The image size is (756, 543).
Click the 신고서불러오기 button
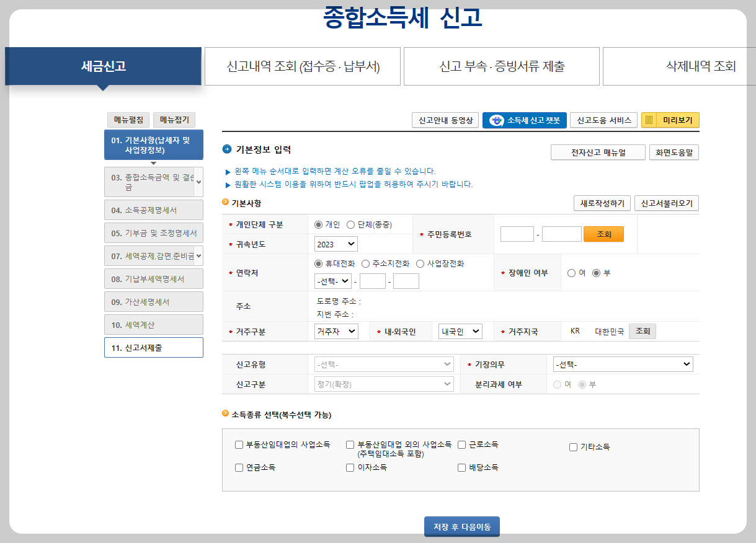(667, 203)
